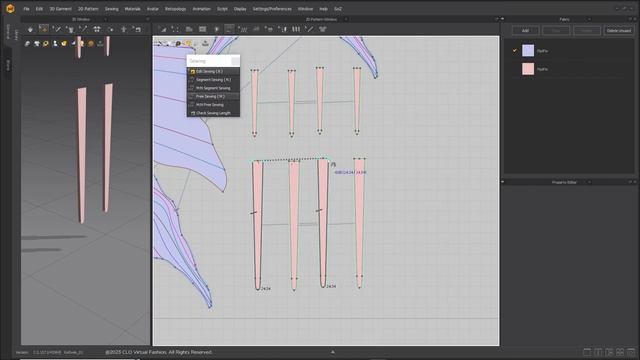Click the dotted-points edit icon in 2D toolbar
640x360 pixels.
(176, 29)
